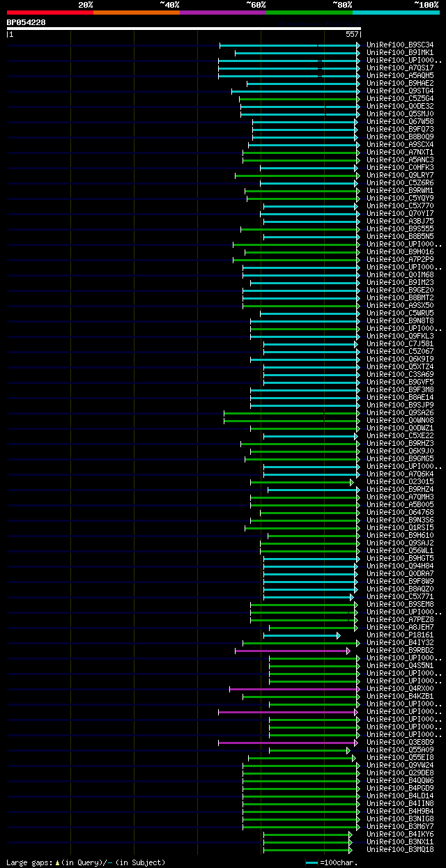Select hit label UniRef100_A7NXT1
Screen dimensions: 446x868
pos(400,153)
